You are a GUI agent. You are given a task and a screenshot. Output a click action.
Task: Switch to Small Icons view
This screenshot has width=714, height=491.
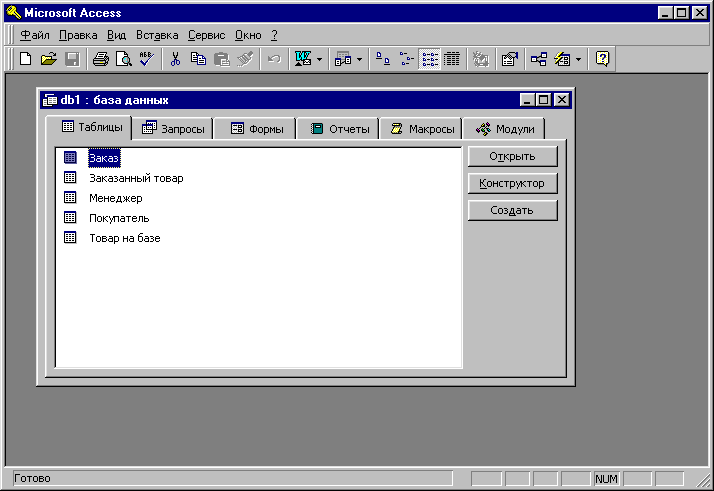(x=406, y=59)
